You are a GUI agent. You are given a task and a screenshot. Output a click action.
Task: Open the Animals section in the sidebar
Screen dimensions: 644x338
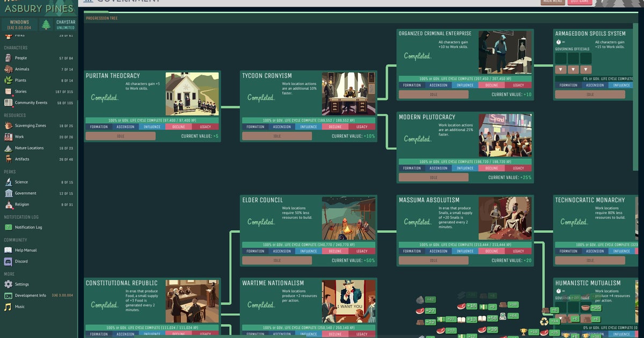click(22, 69)
